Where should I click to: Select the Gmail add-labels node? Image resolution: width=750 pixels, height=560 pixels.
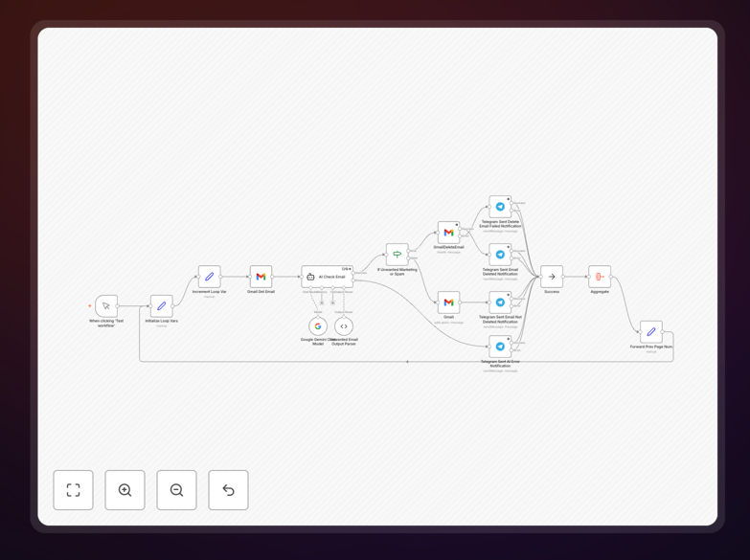(x=448, y=302)
